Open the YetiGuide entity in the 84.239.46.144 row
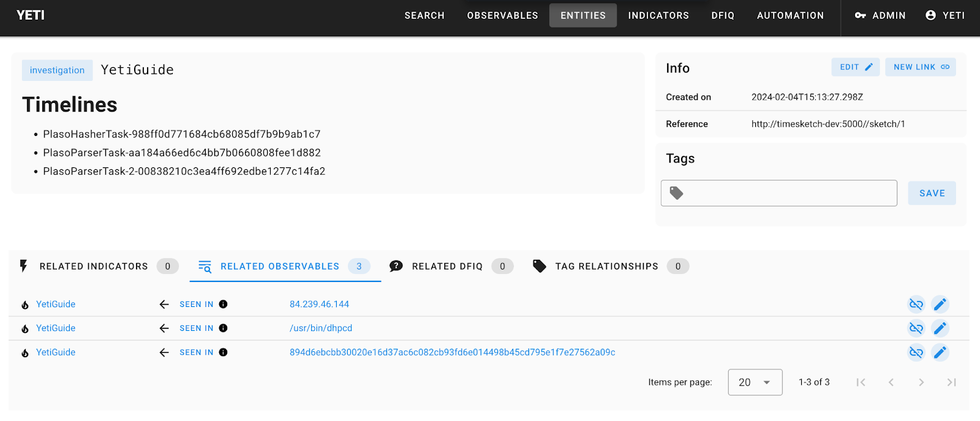The height and width of the screenshot is (421, 980). coord(56,304)
